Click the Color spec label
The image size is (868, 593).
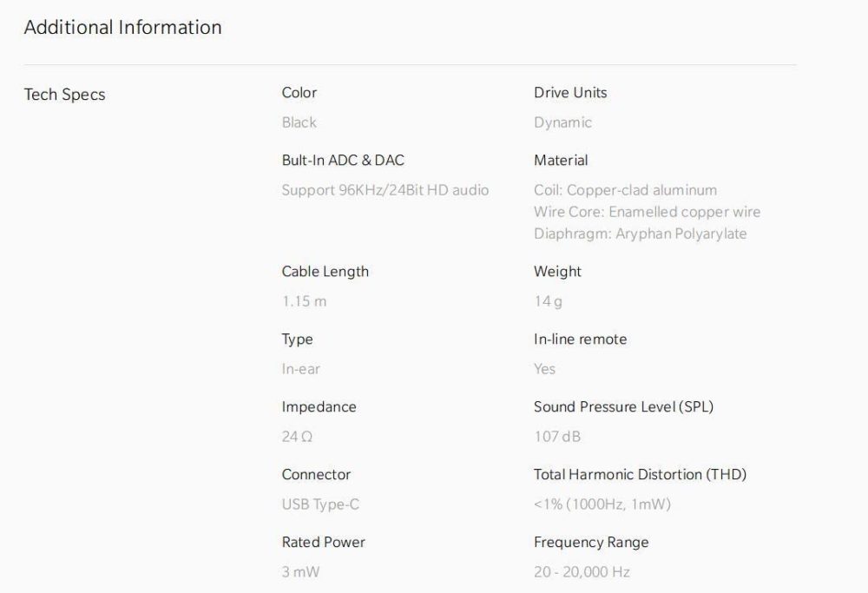pos(299,93)
